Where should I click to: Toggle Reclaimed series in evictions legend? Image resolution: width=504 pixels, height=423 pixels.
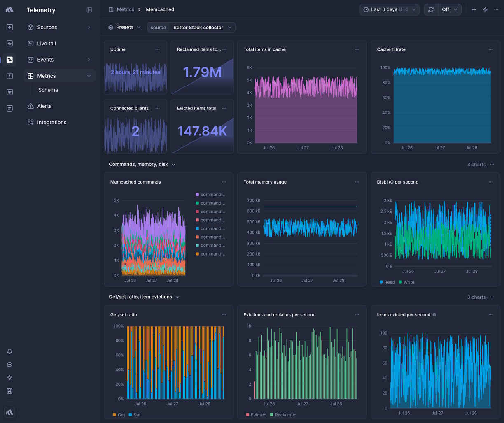tap(283, 415)
